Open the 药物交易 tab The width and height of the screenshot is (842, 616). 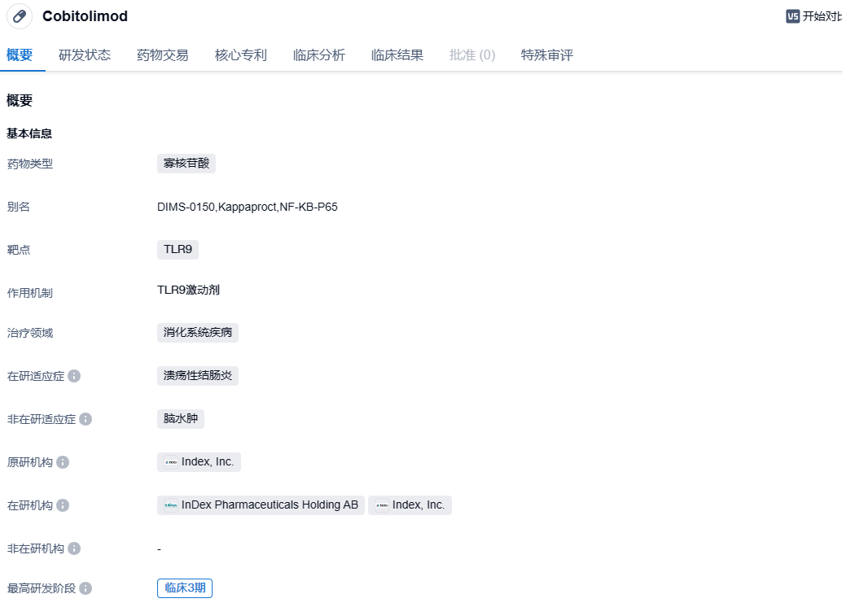pos(163,55)
